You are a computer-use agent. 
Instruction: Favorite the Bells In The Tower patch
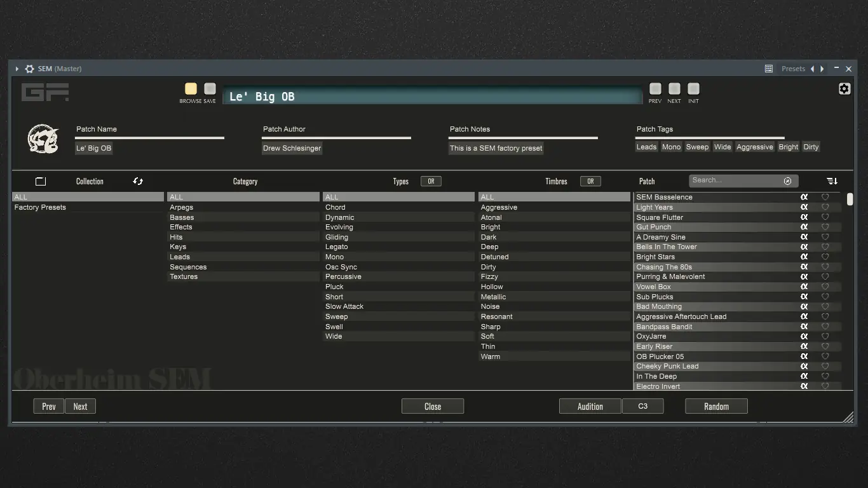pos(825,247)
